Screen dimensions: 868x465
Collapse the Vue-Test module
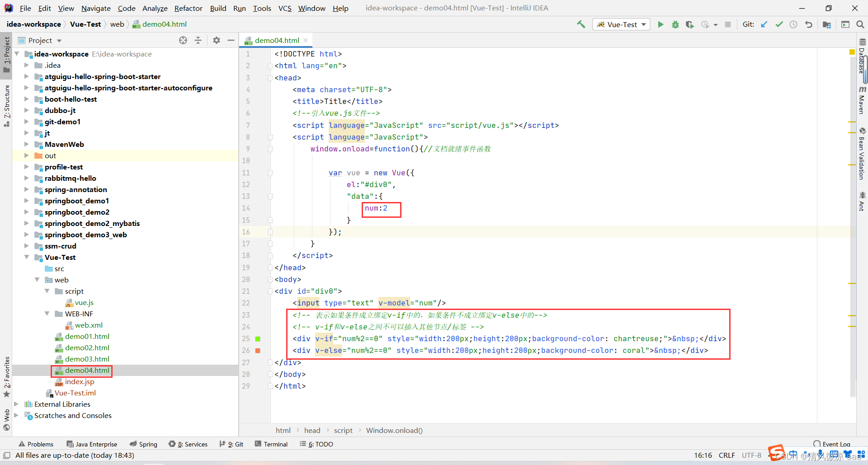26,257
